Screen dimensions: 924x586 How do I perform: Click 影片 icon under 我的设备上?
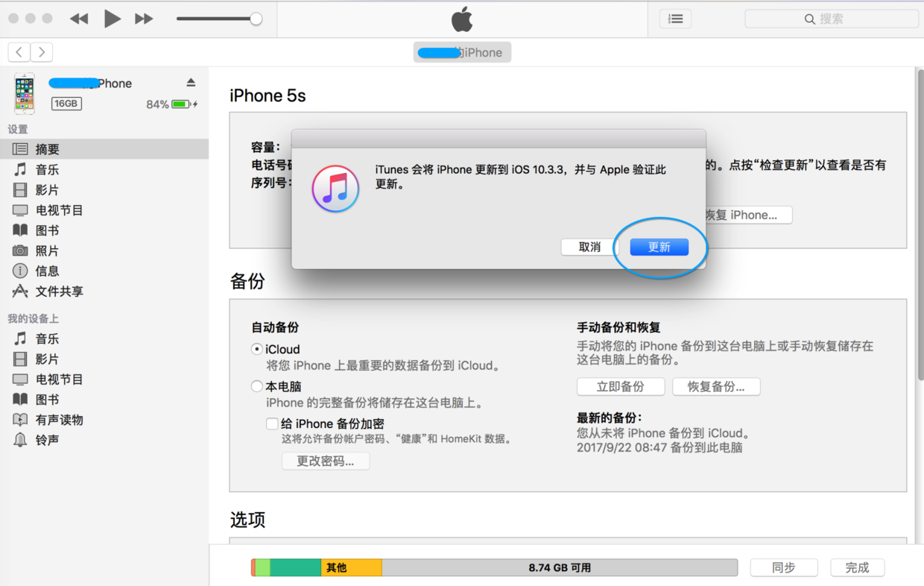[x=20, y=359]
